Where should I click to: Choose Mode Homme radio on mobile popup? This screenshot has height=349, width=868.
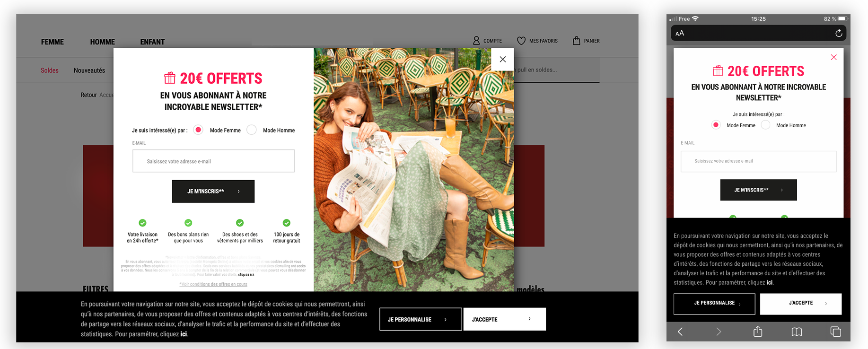766,125
